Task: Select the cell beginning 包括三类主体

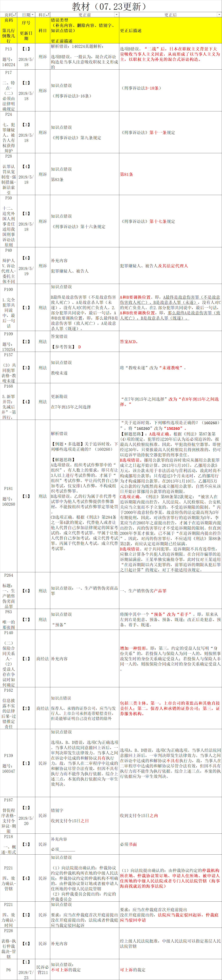Action: 171,708
